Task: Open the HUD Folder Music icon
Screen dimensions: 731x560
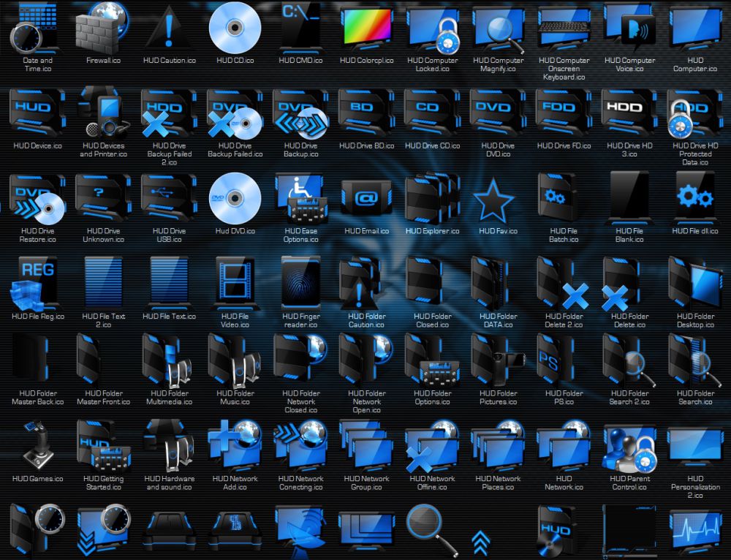Action: (x=234, y=362)
